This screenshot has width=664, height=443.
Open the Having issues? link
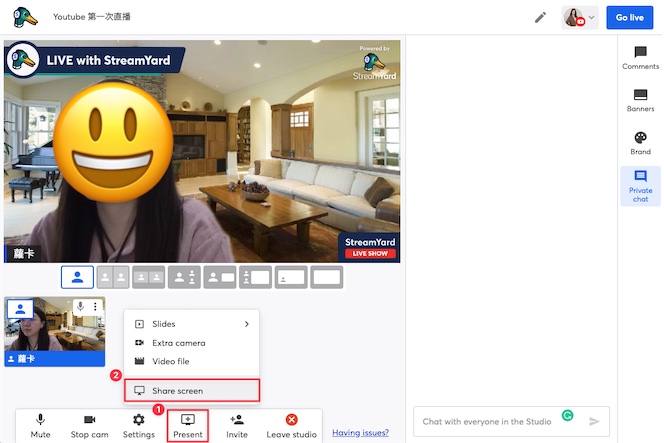point(360,432)
